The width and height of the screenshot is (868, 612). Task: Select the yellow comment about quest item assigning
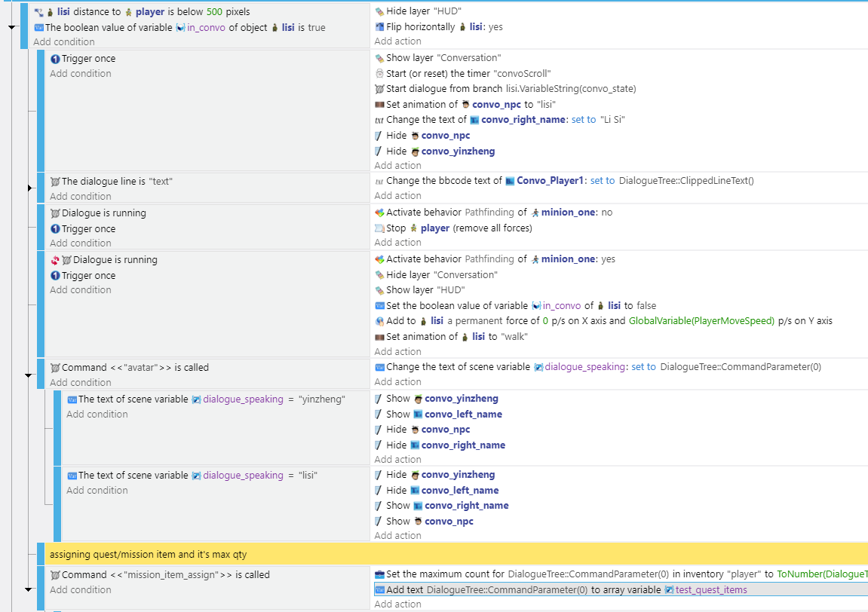point(226,554)
